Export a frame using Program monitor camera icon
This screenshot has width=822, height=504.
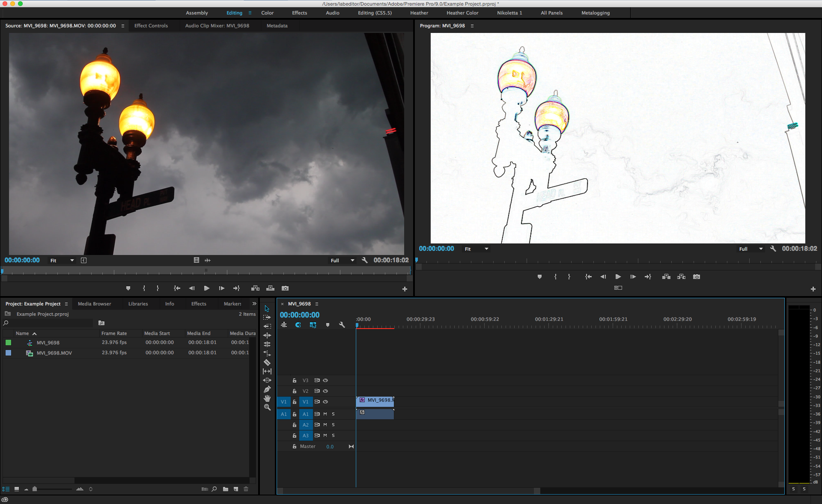click(x=697, y=277)
